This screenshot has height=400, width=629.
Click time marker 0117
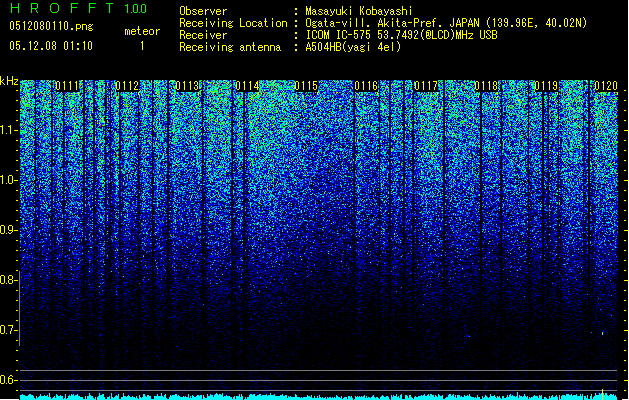(x=426, y=86)
